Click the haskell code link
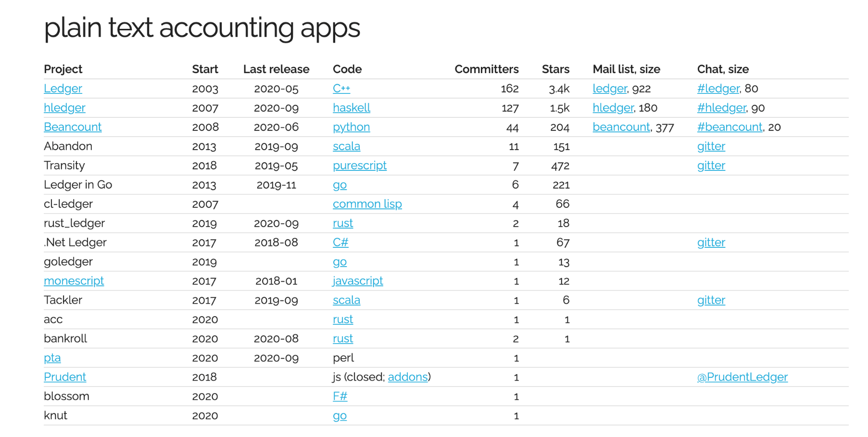Screen dimensions: 868x437 (x=352, y=108)
